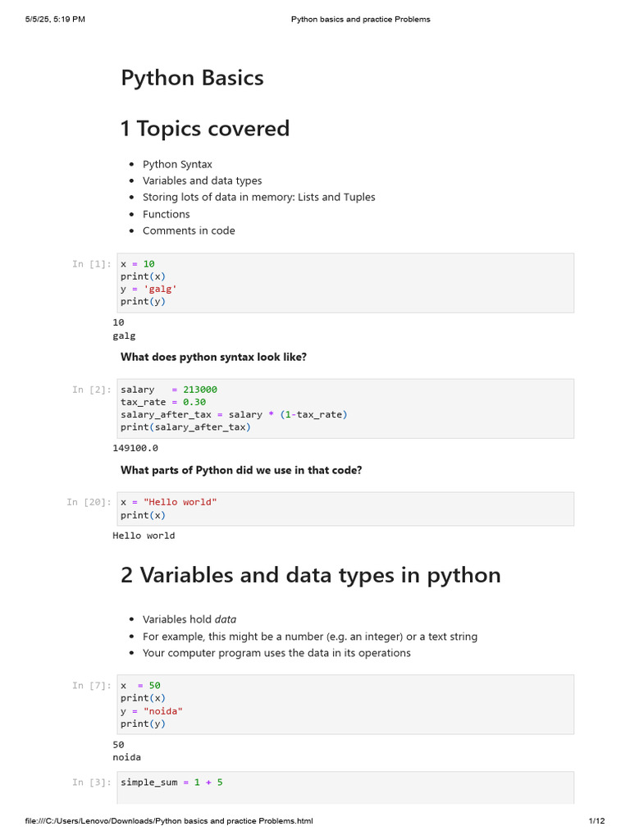Screen dimensions: 630x840
Task: Click the "In [20]:" cell prompt
Action: point(88,502)
